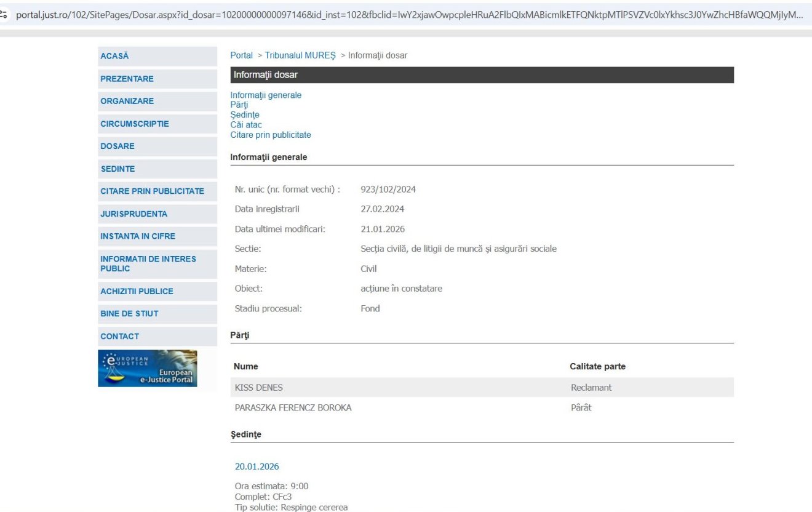Screen dimensions: 812x512
Task: Open INSTANTA IN CIFRE page
Action: pyautogui.click(x=138, y=236)
